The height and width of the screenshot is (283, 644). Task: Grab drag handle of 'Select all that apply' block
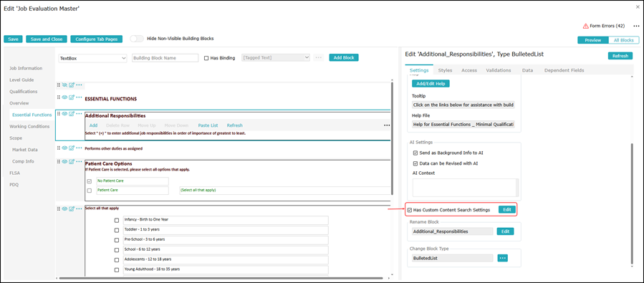point(58,208)
